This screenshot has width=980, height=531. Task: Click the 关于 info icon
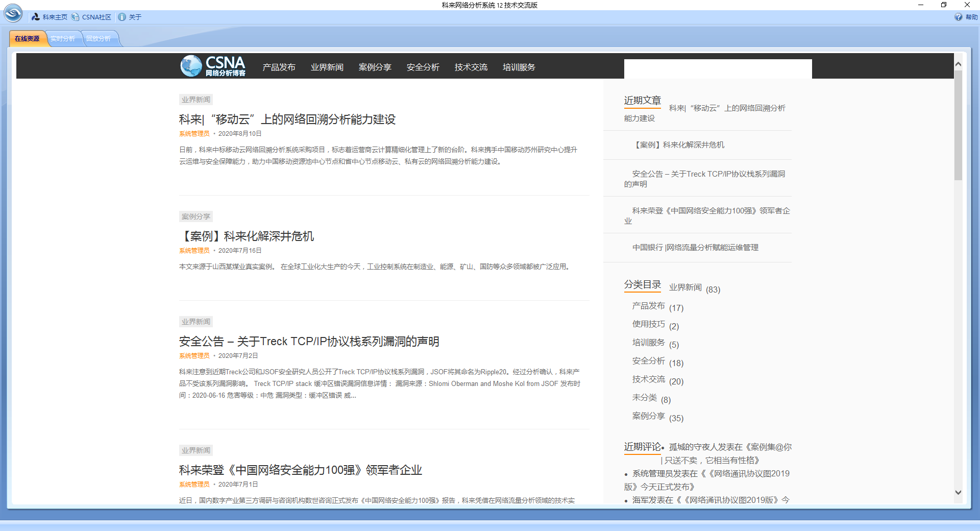(122, 17)
